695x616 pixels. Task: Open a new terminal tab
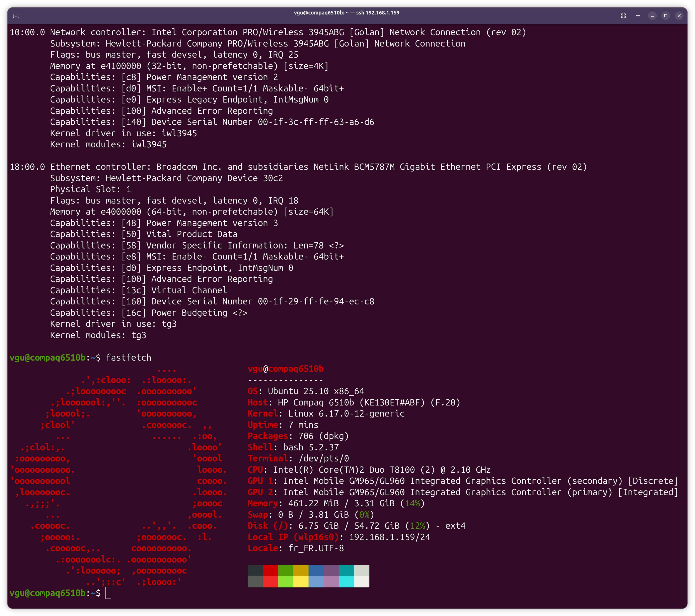pos(16,16)
